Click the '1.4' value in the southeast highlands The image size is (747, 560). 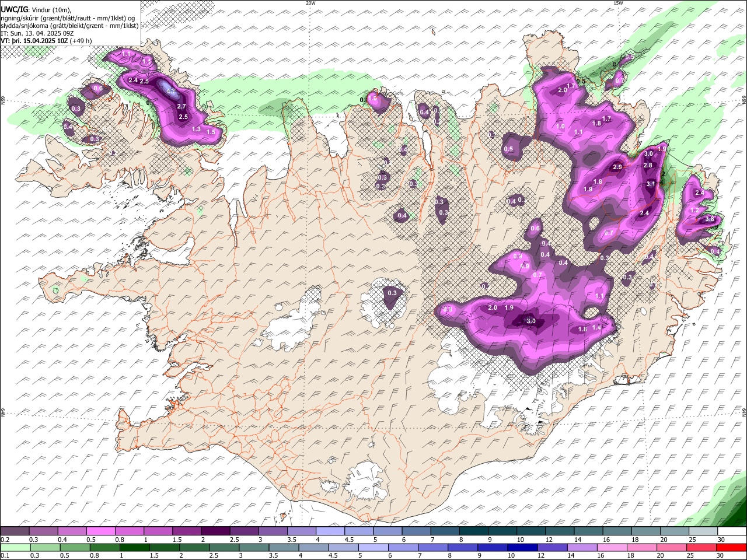pos(596,328)
